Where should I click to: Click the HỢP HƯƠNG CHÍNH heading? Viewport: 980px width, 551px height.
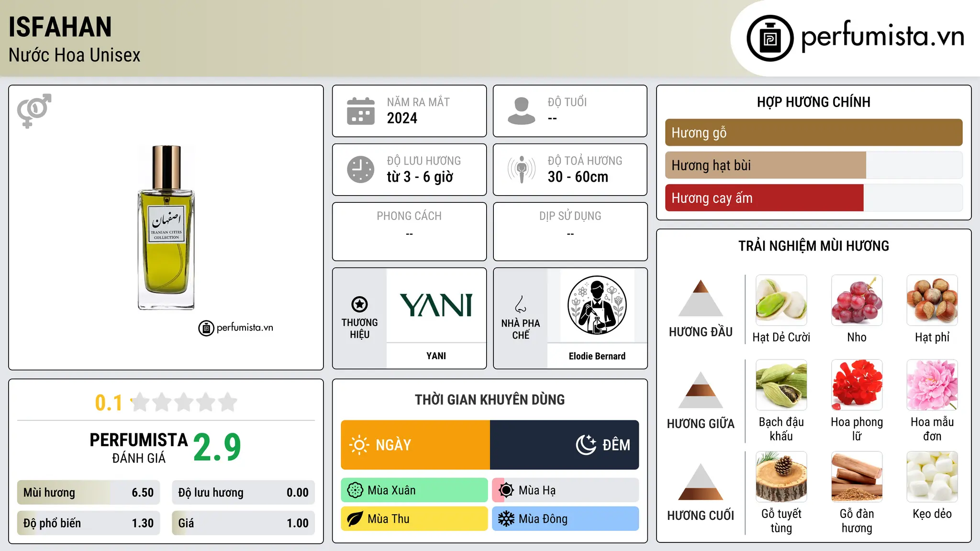tap(813, 102)
